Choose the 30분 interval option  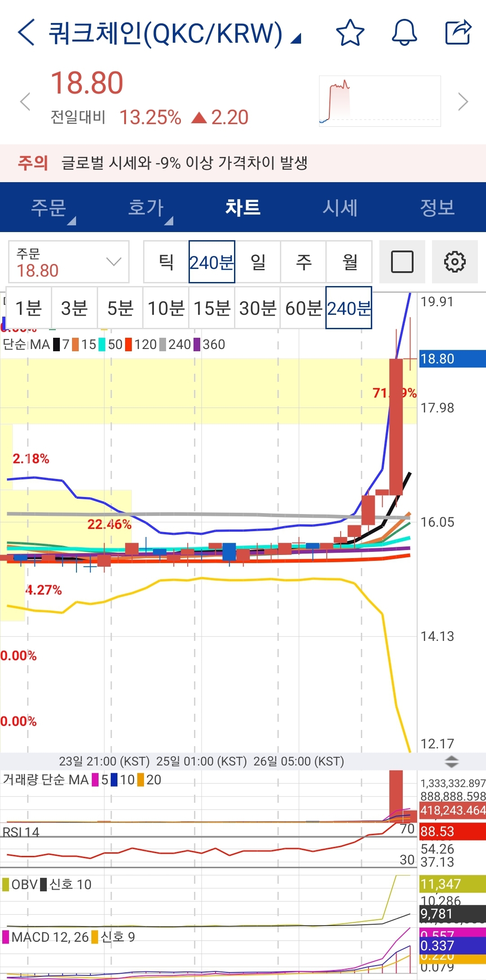[x=258, y=309]
